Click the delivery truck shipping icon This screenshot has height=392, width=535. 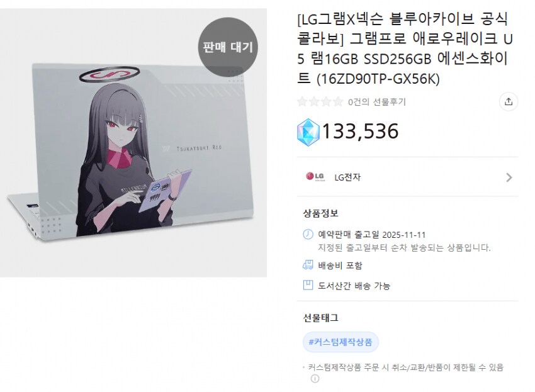point(308,265)
